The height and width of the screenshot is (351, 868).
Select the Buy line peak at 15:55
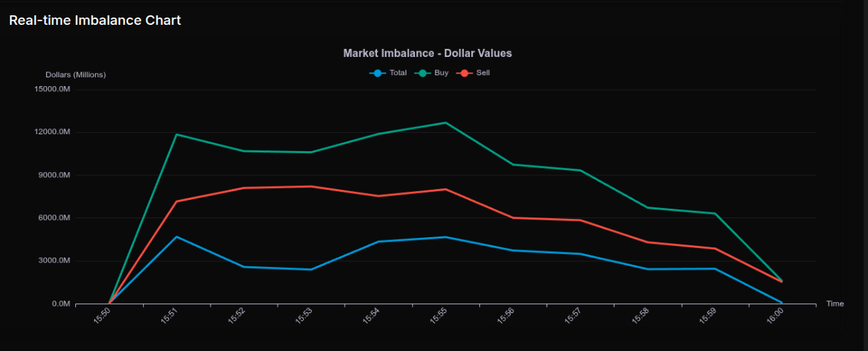[x=446, y=123]
